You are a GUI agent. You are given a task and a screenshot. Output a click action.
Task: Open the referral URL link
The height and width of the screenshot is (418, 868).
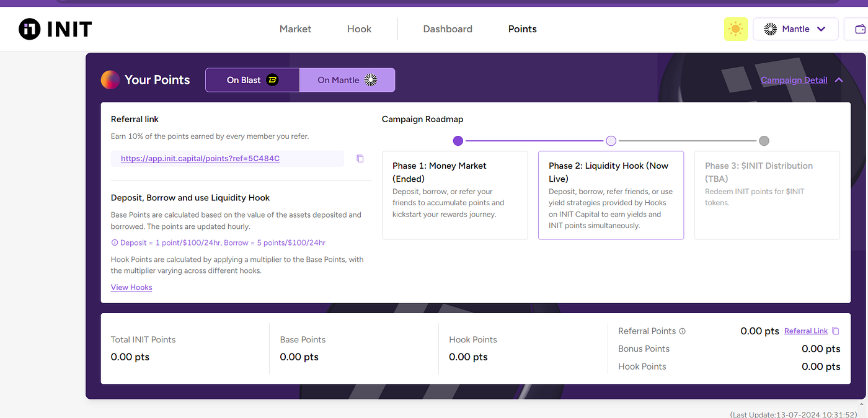click(x=200, y=159)
